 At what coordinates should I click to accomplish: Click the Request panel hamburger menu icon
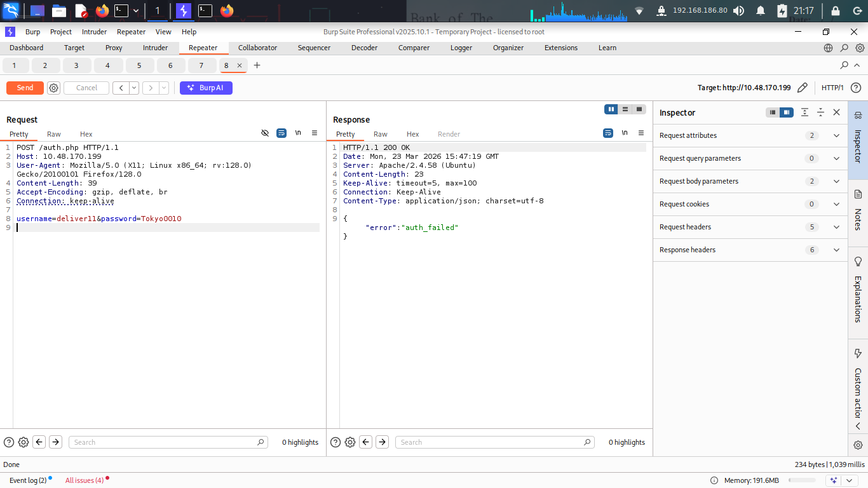click(315, 133)
